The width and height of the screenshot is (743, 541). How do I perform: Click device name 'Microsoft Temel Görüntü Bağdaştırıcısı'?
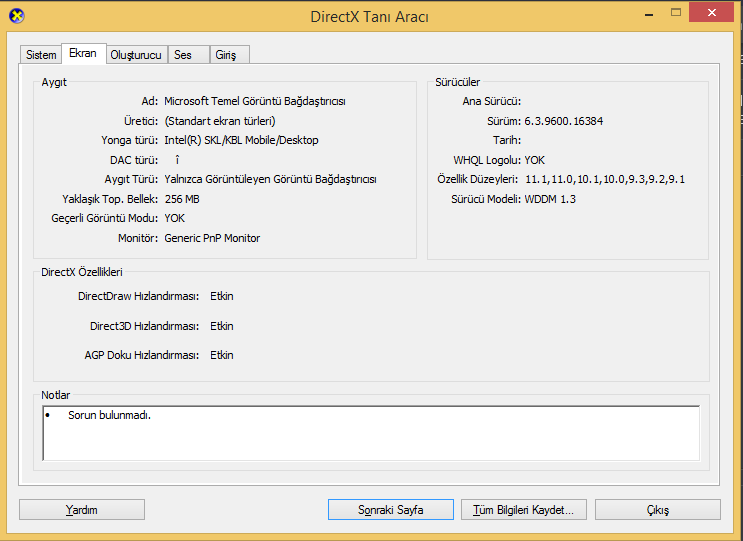pyautogui.click(x=255, y=101)
